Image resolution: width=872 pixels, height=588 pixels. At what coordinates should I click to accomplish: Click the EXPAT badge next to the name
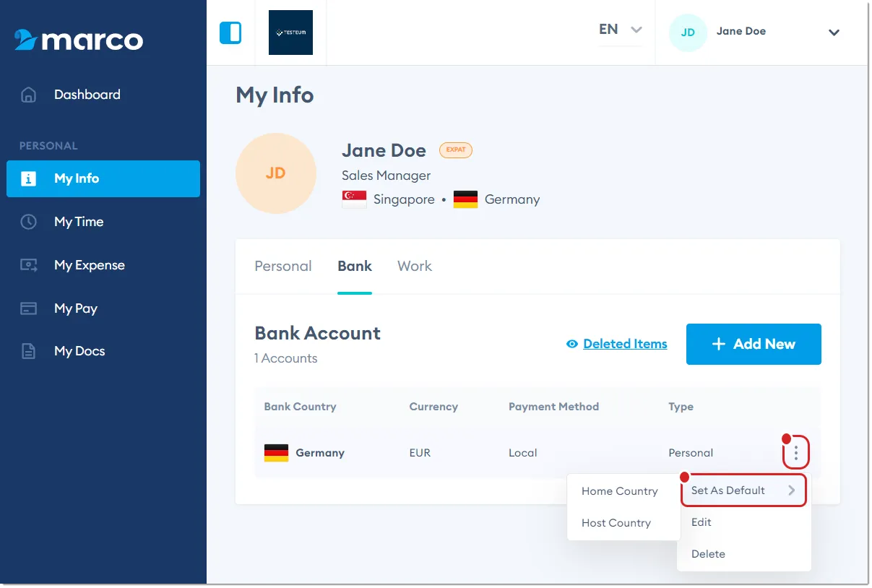455,150
